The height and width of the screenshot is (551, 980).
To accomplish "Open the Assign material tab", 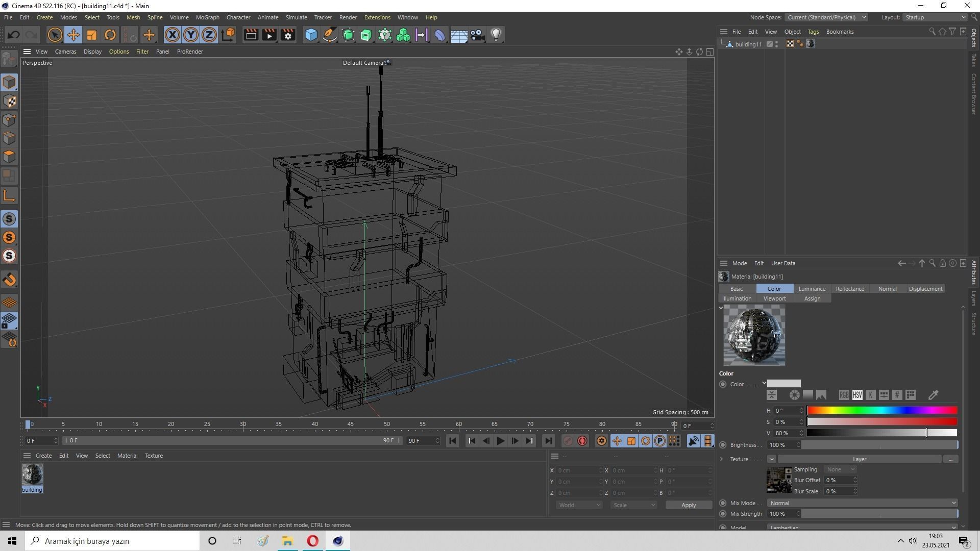I will [812, 298].
